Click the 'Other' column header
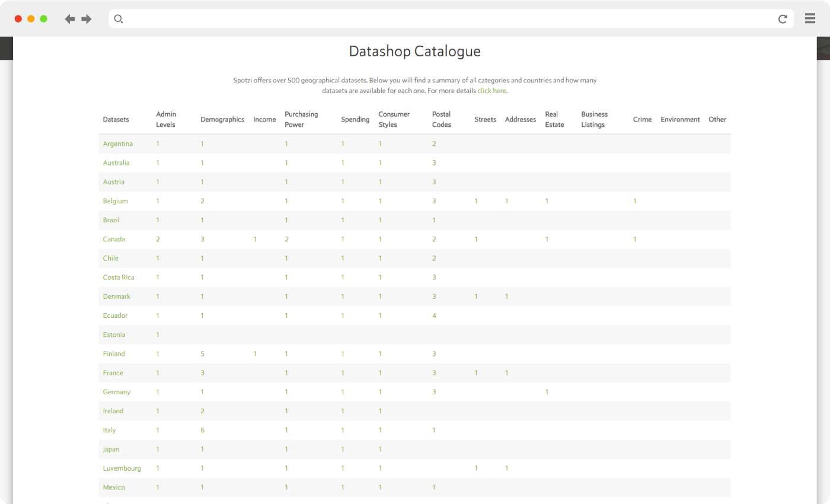The height and width of the screenshot is (504, 830). (x=717, y=119)
